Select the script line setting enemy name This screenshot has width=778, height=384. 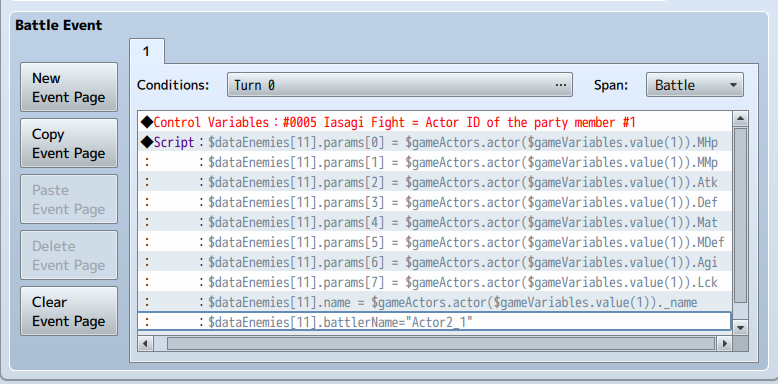tap(435, 302)
